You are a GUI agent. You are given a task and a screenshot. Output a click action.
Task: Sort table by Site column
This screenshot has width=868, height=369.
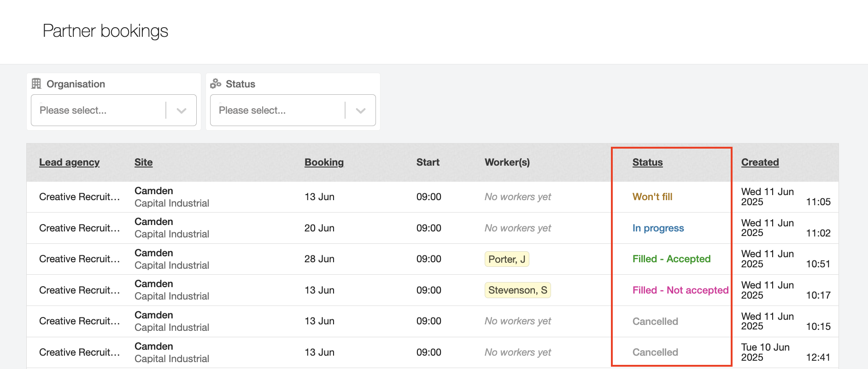click(x=143, y=162)
